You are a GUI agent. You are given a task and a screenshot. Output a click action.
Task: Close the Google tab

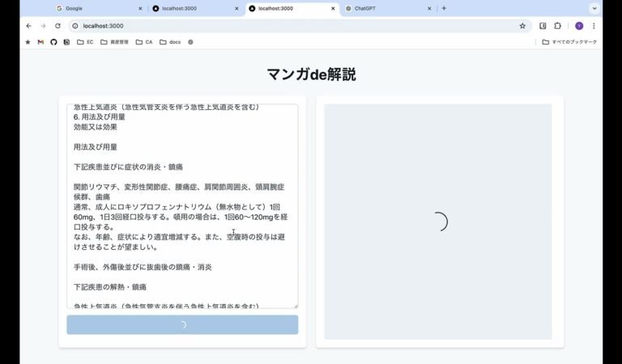pos(140,8)
